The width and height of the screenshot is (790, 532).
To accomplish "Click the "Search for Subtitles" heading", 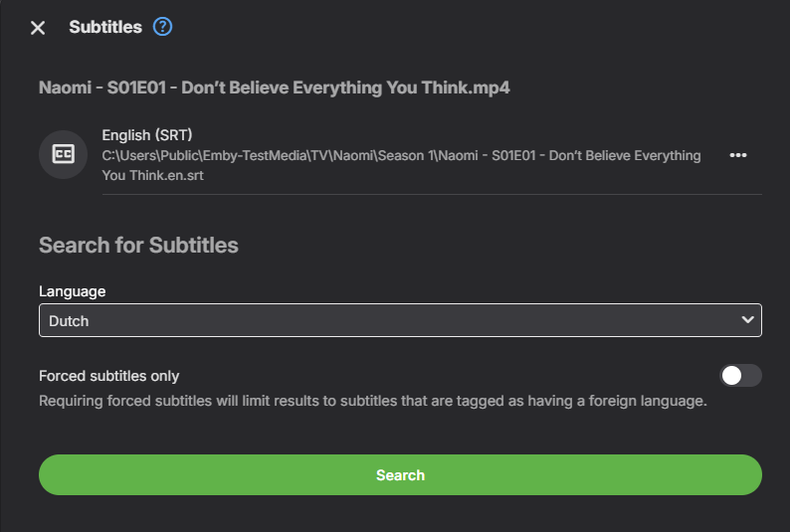I will point(138,245).
